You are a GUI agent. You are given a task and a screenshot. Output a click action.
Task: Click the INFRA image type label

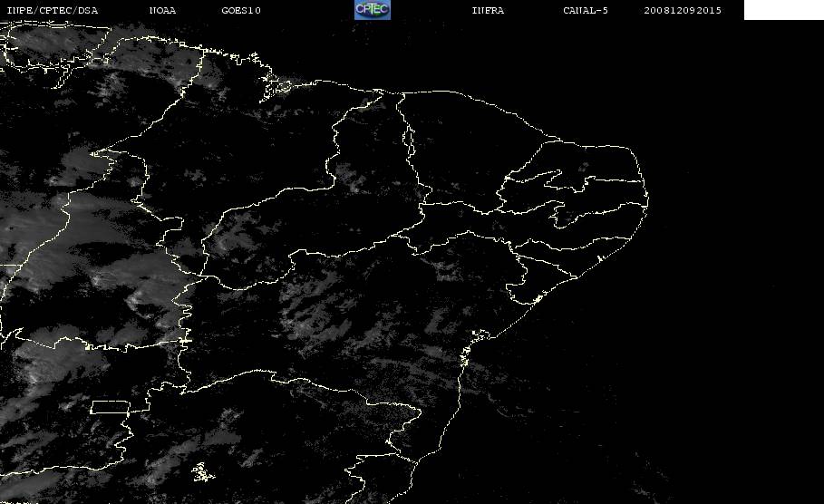tap(488, 11)
